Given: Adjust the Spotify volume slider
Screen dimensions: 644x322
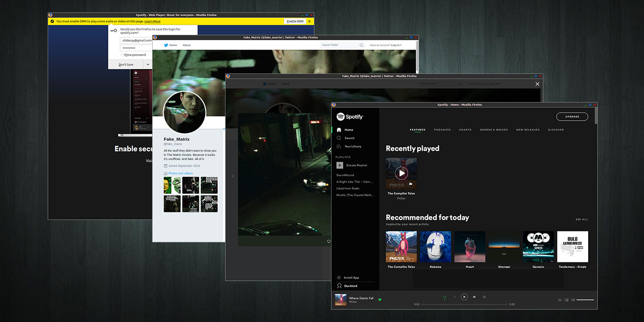Looking at the screenshot, I should (x=585, y=300).
